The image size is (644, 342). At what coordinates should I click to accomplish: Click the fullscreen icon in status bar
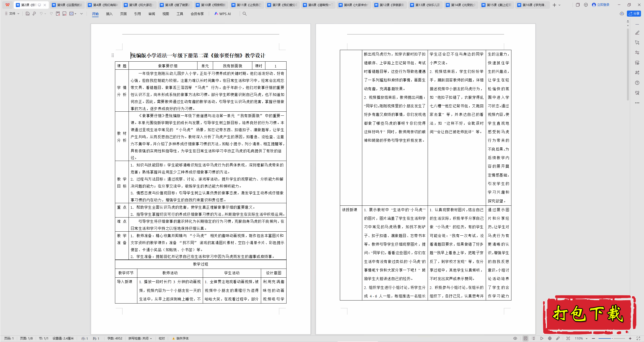click(638, 338)
